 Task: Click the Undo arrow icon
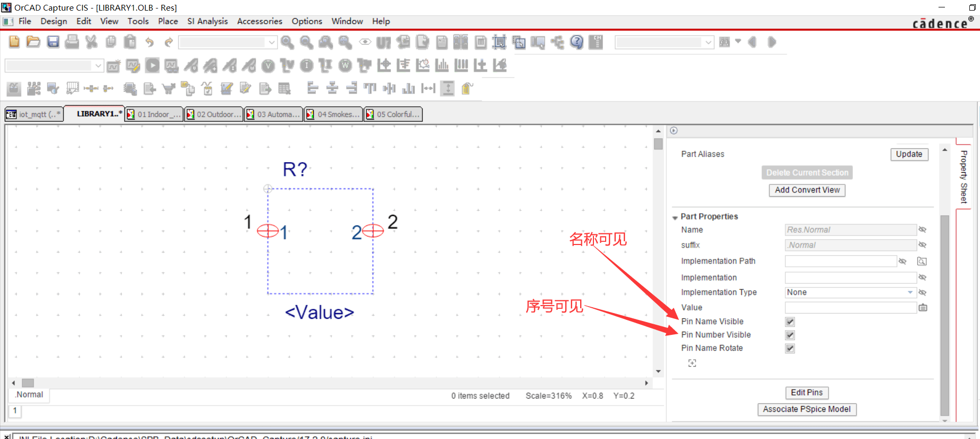(x=149, y=42)
